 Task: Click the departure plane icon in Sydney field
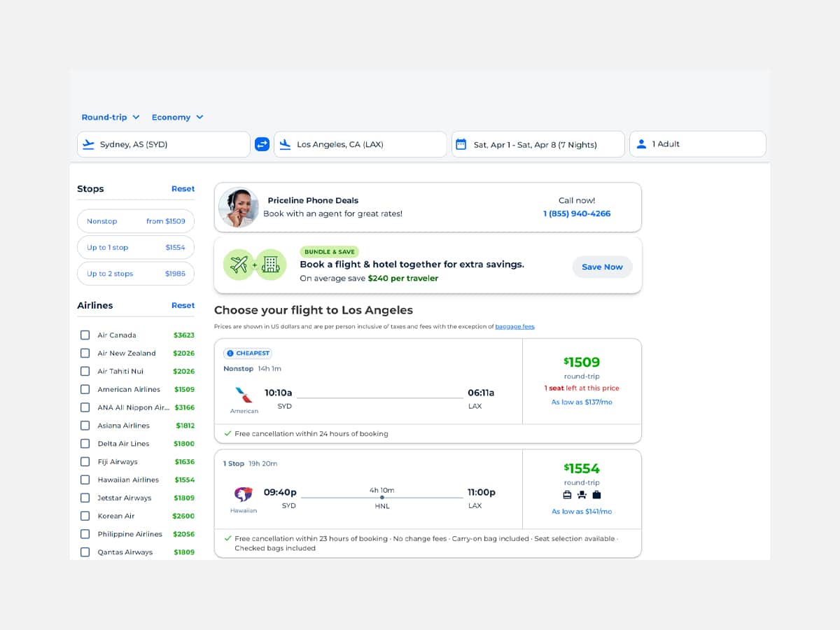tap(88, 144)
